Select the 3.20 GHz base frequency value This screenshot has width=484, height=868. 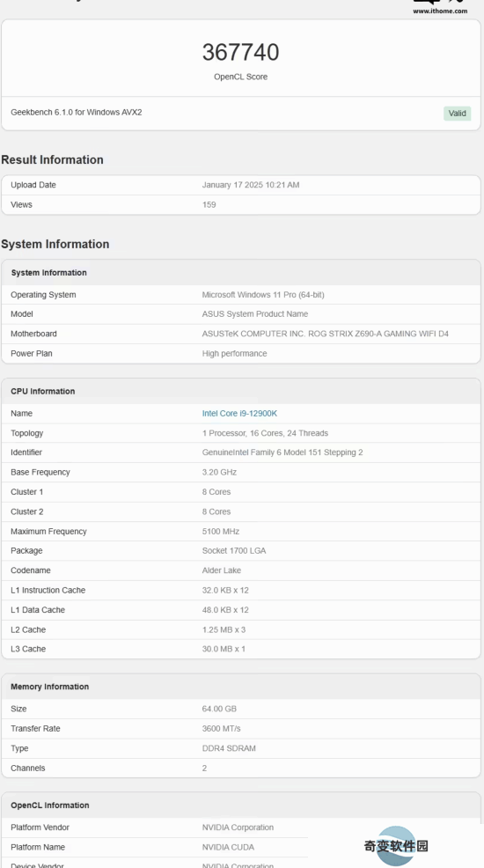click(220, 472)
